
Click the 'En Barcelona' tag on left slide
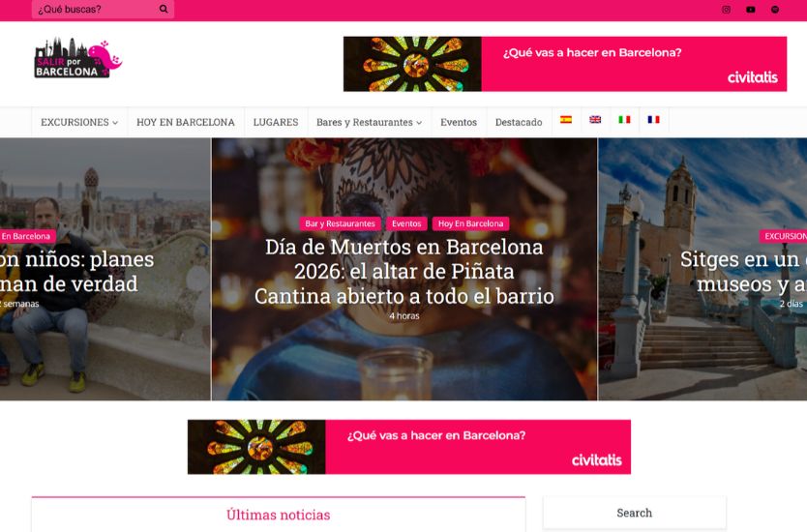(26, 236)
